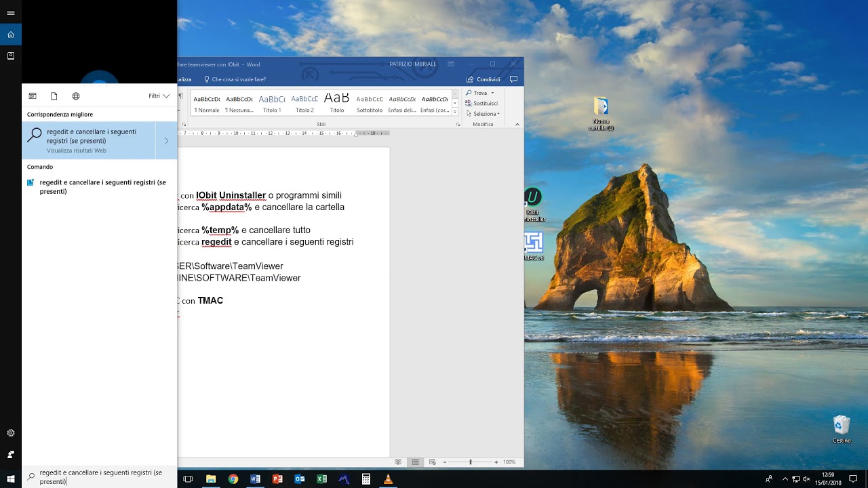Viewport: 868px width, 488px height.
Task: Apply the Nessuna spaziatura style
Action: click(x=239, y=102)
